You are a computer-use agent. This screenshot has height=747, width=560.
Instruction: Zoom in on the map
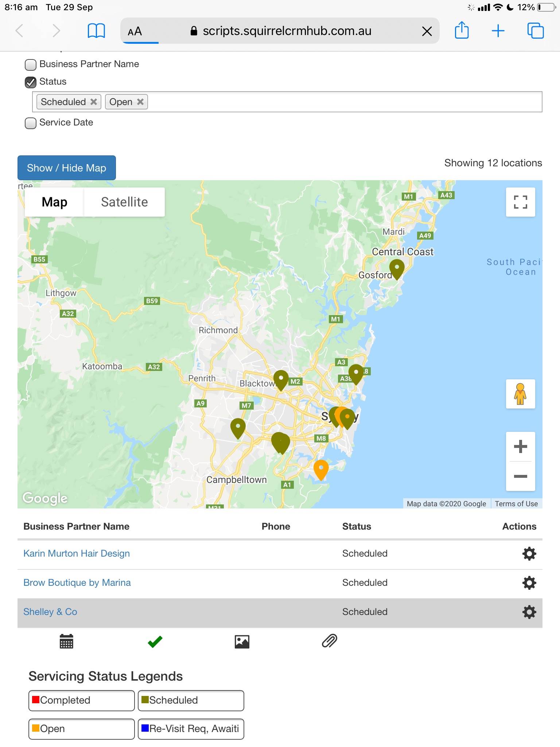pyautogui.click(x=520, y=446)
